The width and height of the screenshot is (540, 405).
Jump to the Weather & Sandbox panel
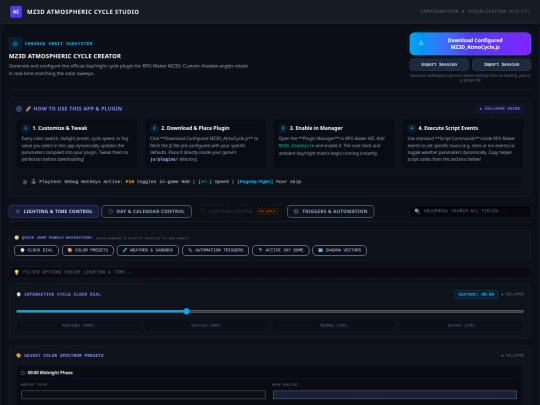[148, 250]
